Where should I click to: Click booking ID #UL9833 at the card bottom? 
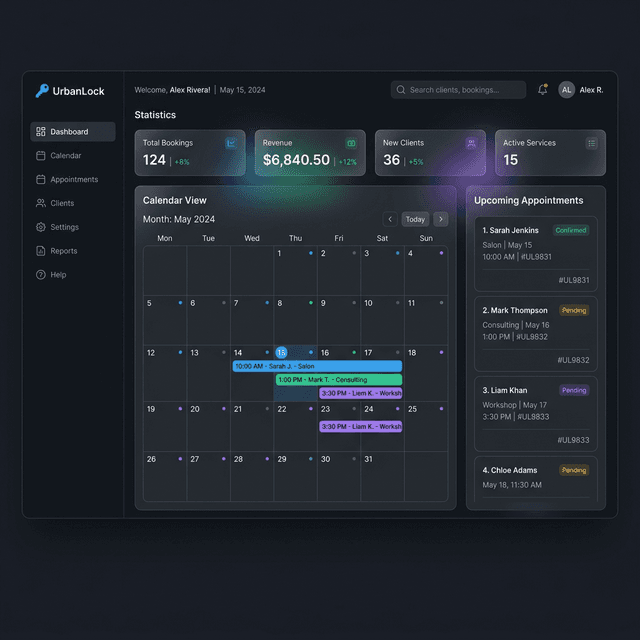point(573,440)
